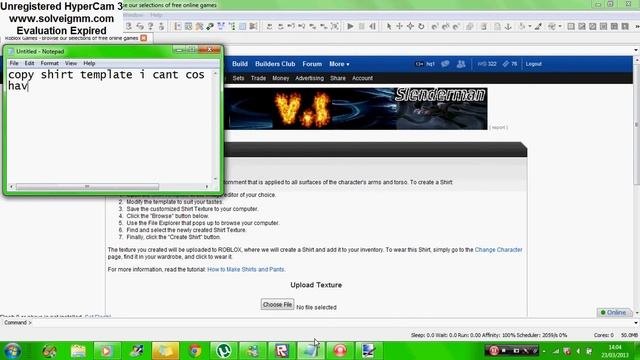Open Notepad Edit menu
The image size is (640, 360).
pyautogui.click(x=29, y=63)
